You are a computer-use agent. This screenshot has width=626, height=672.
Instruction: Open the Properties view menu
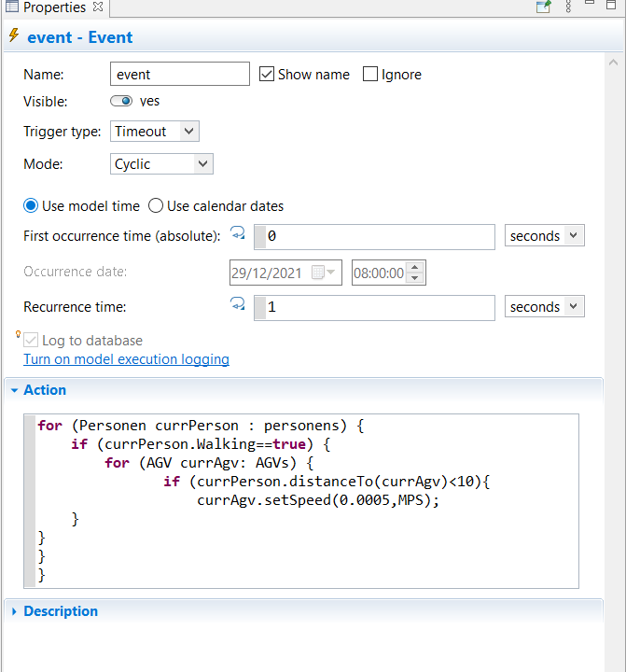[x=568, y=7]
